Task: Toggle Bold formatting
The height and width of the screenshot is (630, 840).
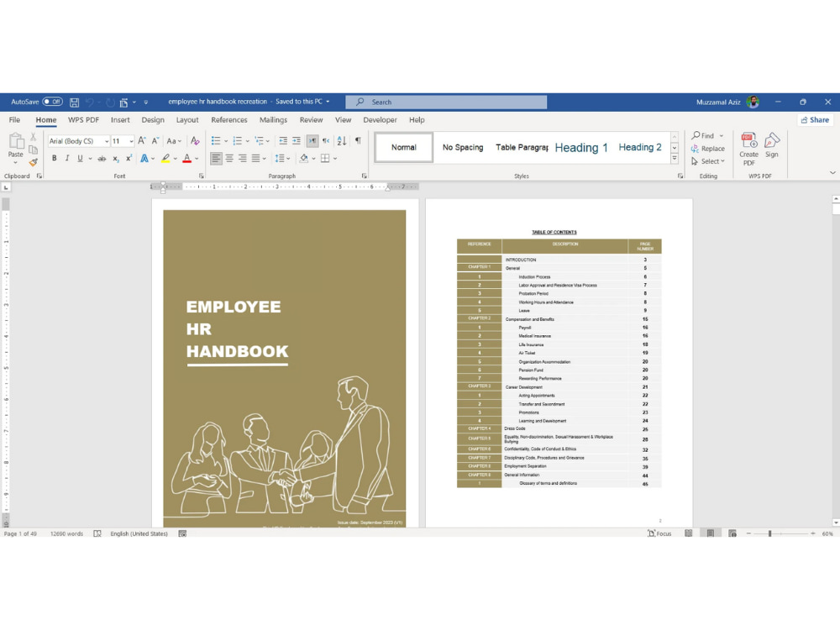Action: (x=54, y=158)
